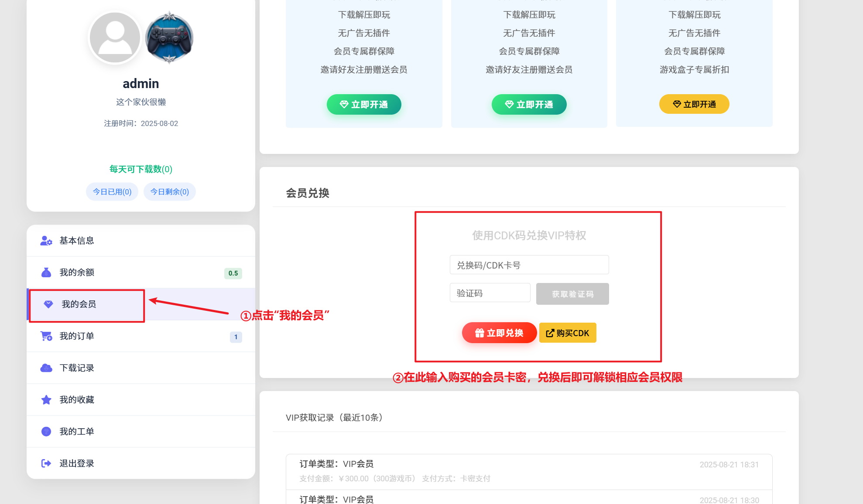Click the cloud download records icon
863x504 pixels.
(x=46, y=368)
